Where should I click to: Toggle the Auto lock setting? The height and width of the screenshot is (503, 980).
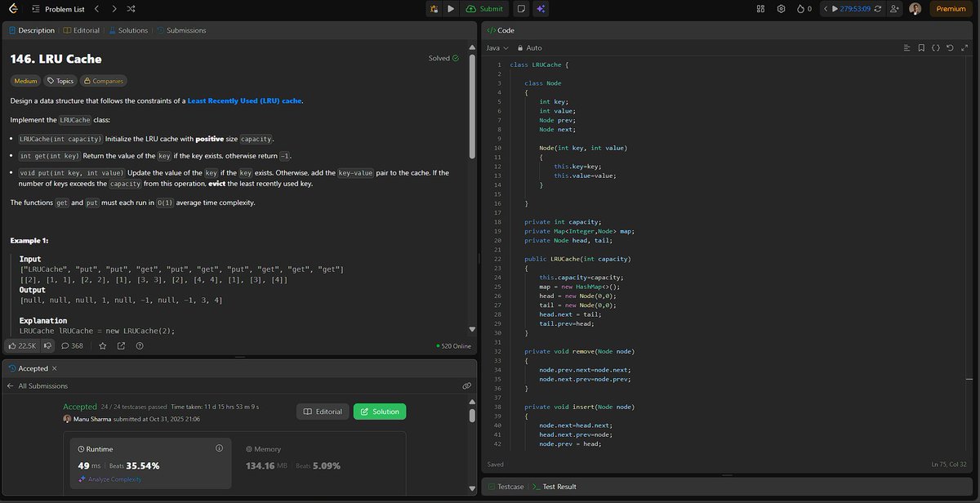(529, 48)
